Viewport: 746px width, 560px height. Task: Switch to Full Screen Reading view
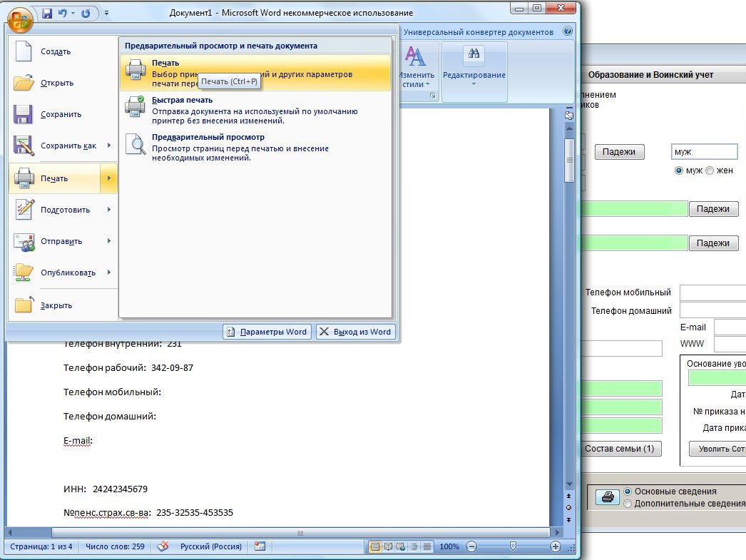point(388,546)
